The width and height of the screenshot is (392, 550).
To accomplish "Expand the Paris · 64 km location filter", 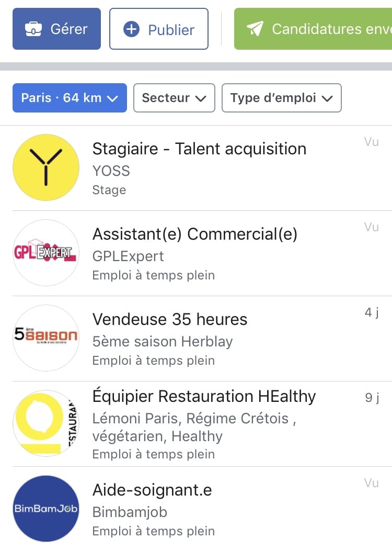I will point(70,98).
